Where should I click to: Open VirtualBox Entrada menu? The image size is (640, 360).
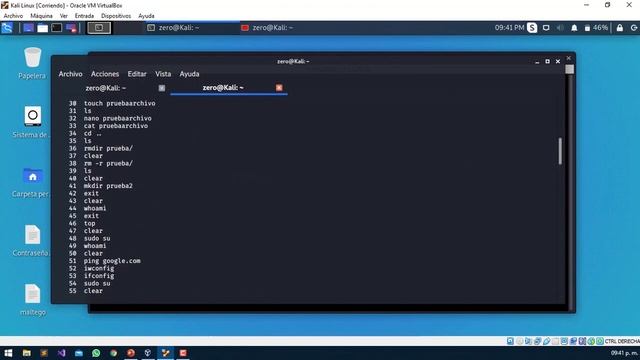[84, 16]
